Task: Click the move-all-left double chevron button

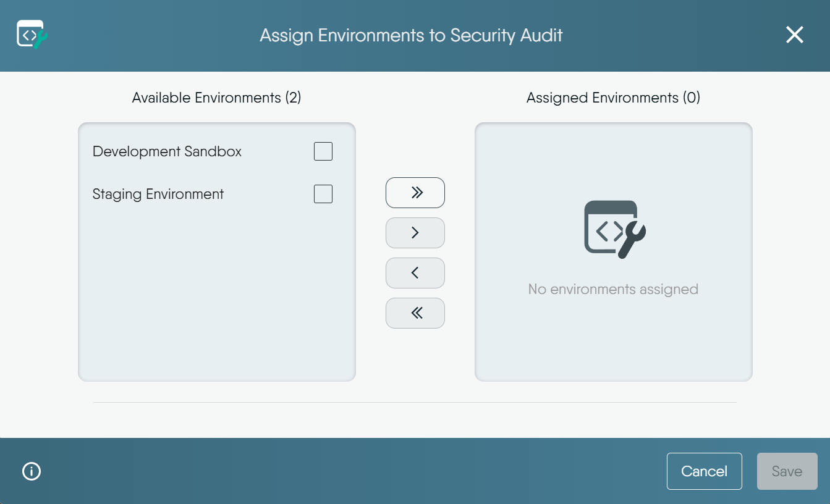Action: click(415, 313)
